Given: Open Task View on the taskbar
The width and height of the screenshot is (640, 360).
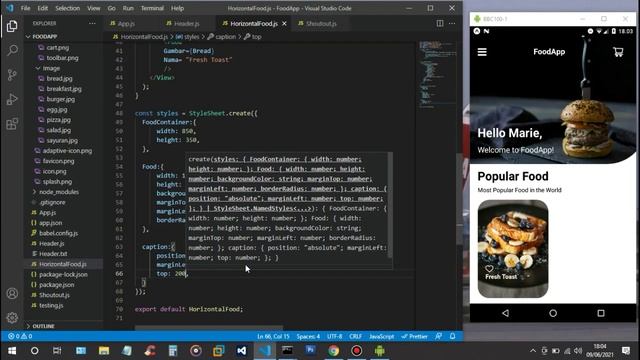Looking at the screenshot, I should coord(57,351).
